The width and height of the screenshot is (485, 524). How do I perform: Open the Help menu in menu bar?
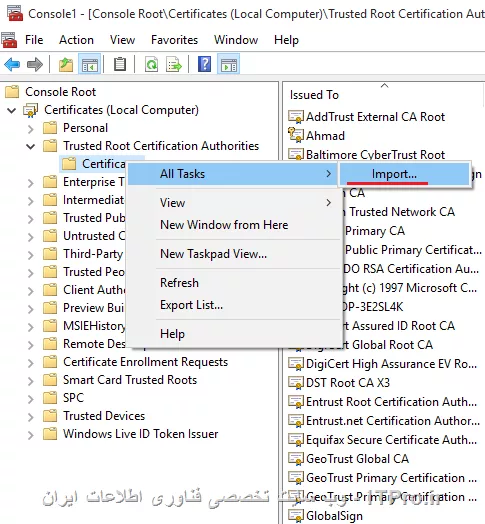pos(286,40)
